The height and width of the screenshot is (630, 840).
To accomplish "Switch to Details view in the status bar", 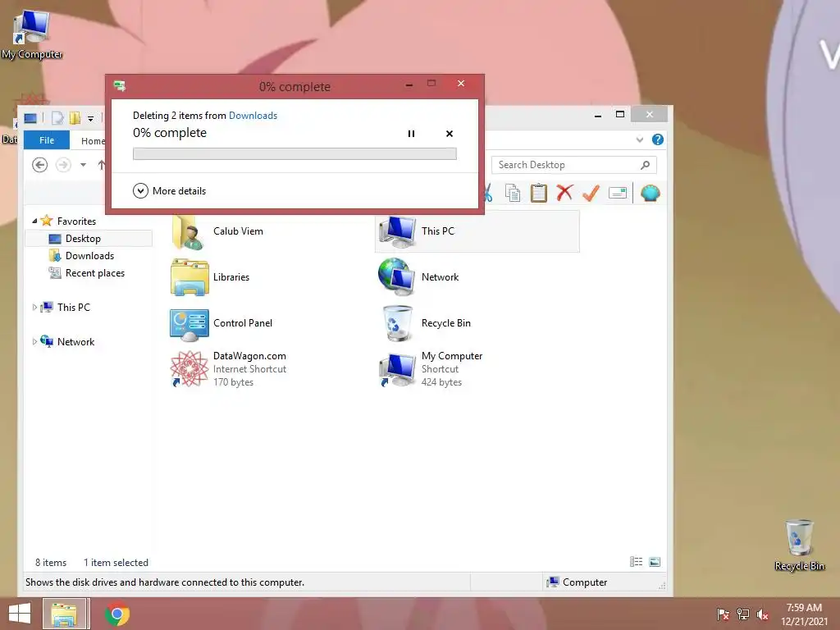I will (x=636, y=561).
